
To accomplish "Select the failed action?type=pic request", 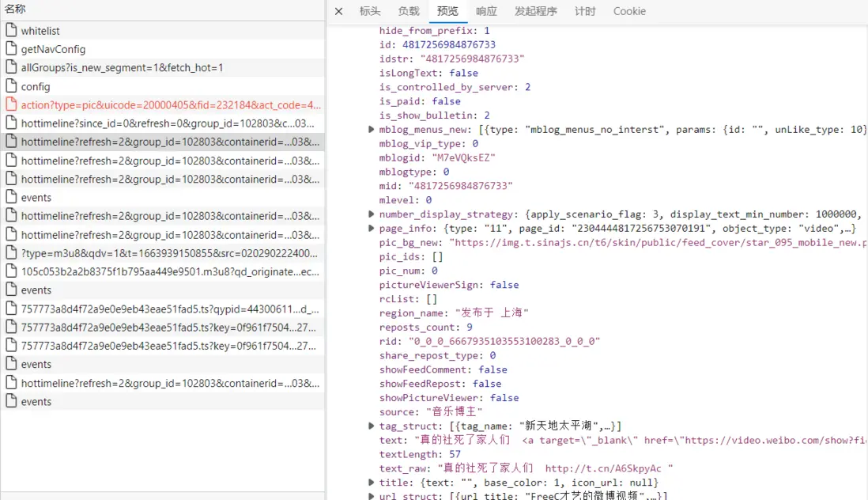I will [163, 104].
